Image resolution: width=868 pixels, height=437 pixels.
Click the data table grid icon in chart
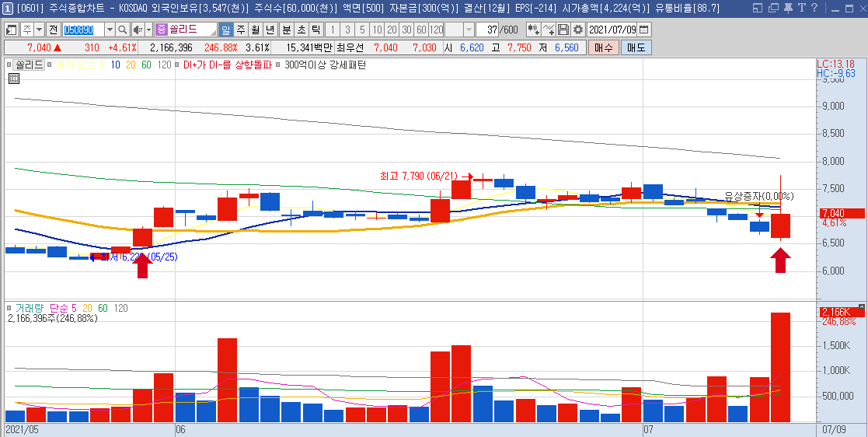[x=15, y=79]
